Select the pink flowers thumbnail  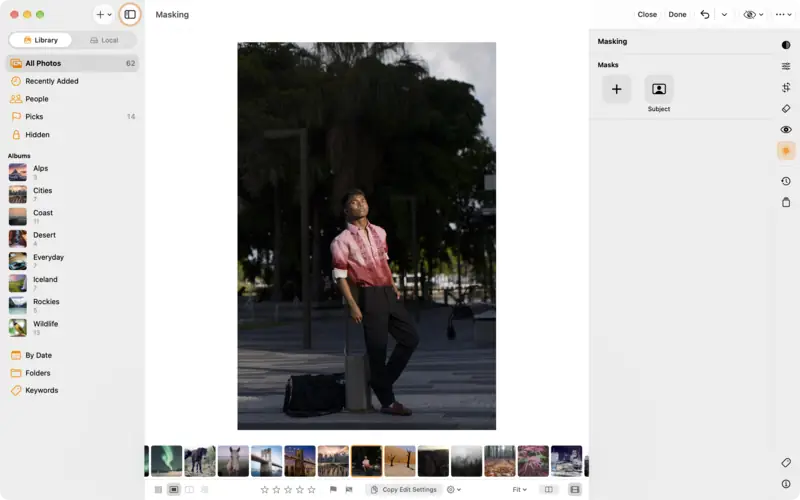click(533, 461)
